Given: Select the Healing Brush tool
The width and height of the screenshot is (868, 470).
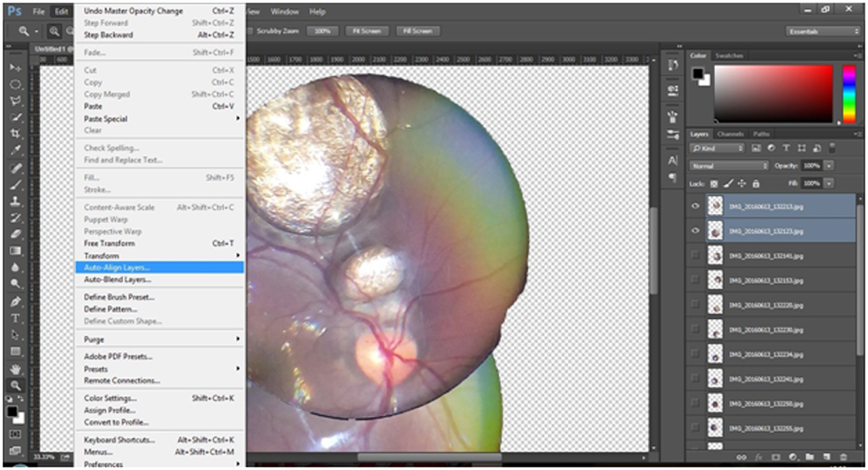Looking at the screenshot, I should pos(15,168).
